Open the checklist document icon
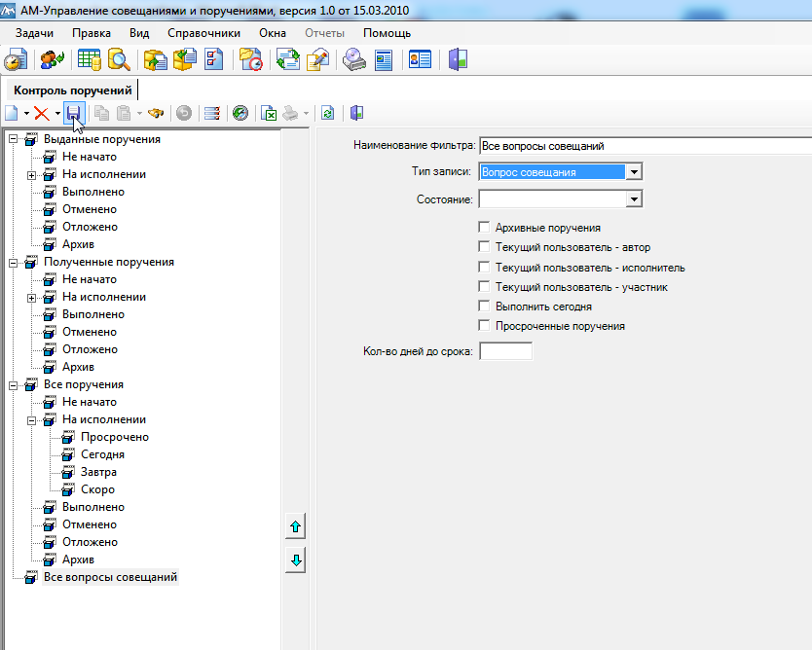 click(214, 60)
